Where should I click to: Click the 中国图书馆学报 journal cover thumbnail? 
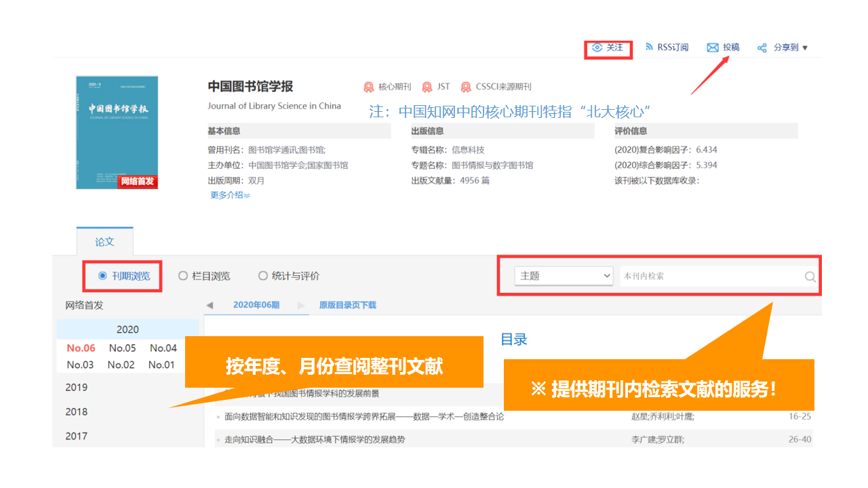(x=117, y=132)
